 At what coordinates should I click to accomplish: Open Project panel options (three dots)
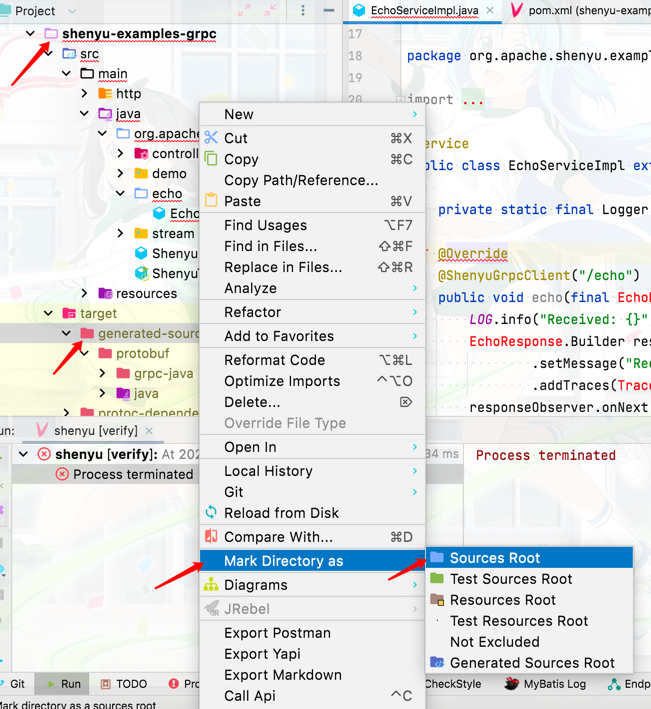303,11
